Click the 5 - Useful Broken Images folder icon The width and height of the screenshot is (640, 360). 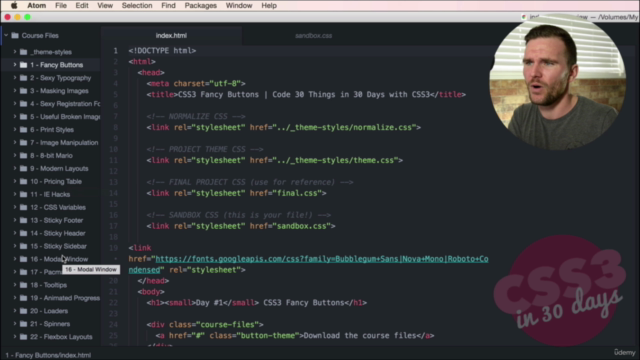tap(23, 117)
